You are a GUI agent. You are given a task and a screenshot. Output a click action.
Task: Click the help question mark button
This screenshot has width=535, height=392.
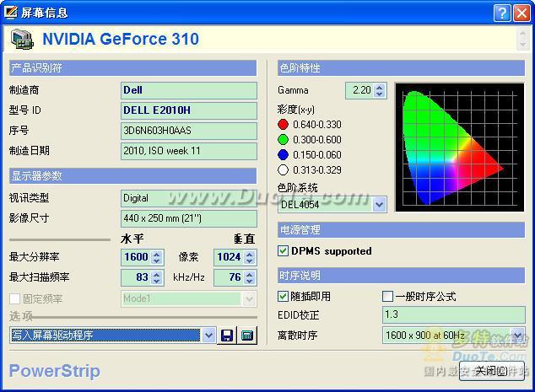coord(502,13)
